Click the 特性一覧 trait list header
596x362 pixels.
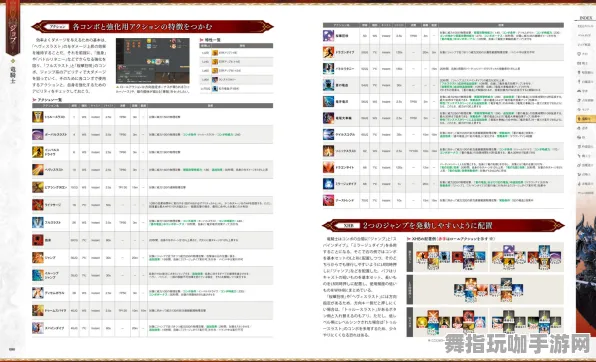pos(212,40)
